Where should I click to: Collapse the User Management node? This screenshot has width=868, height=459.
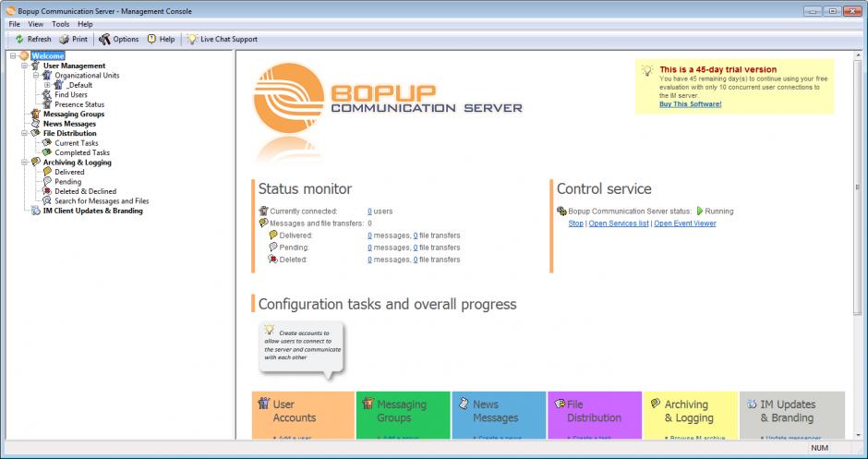[x=24, y=66]
